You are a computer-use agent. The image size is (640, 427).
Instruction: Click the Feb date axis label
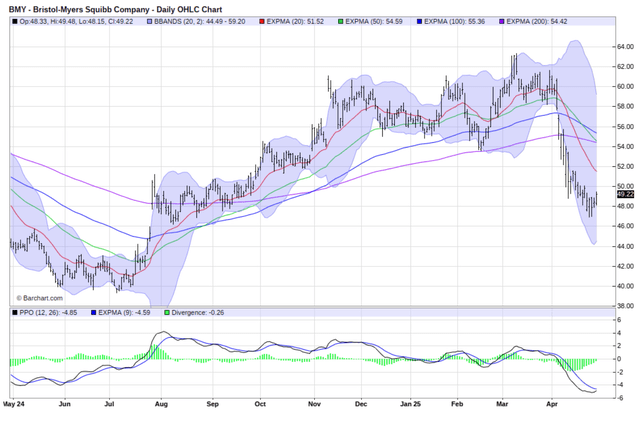[457, 404]
